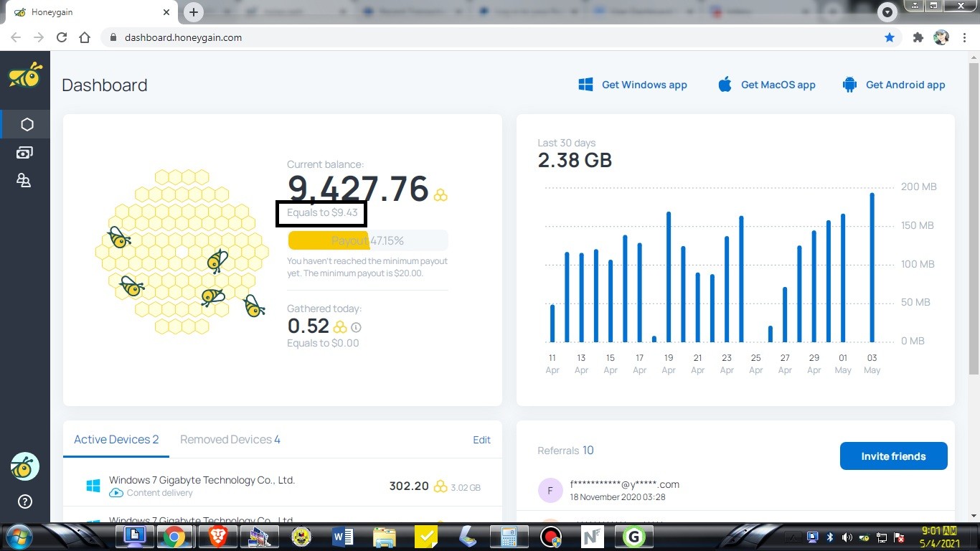Click the 'Equals to $0.00' text

pyautogui.click(x=323, y=343)
